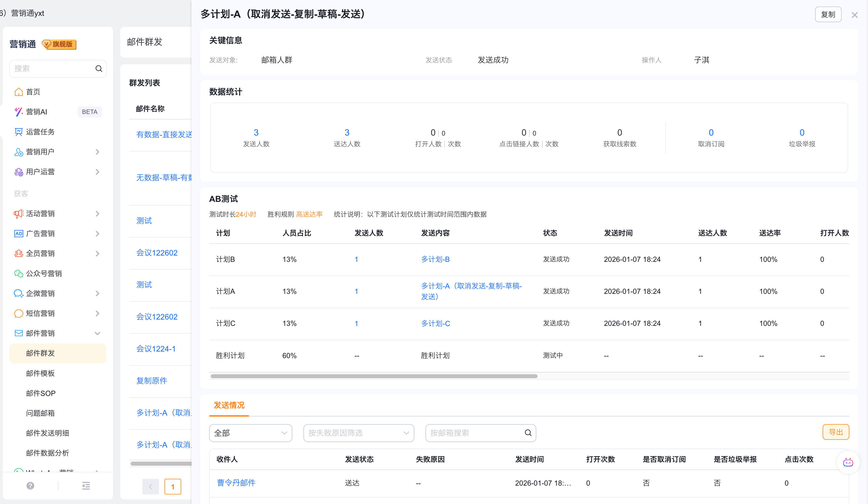The width and height of the screenshot is (868, 504).
Task: Click the email search magnifier icon
Action: point(528,433)
